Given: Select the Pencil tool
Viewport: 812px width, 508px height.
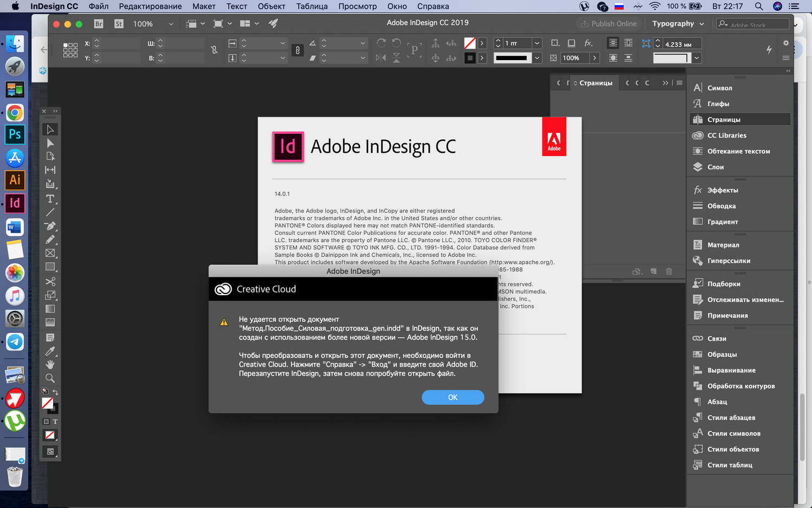Looking at the screenshot, I should (50, 239).
